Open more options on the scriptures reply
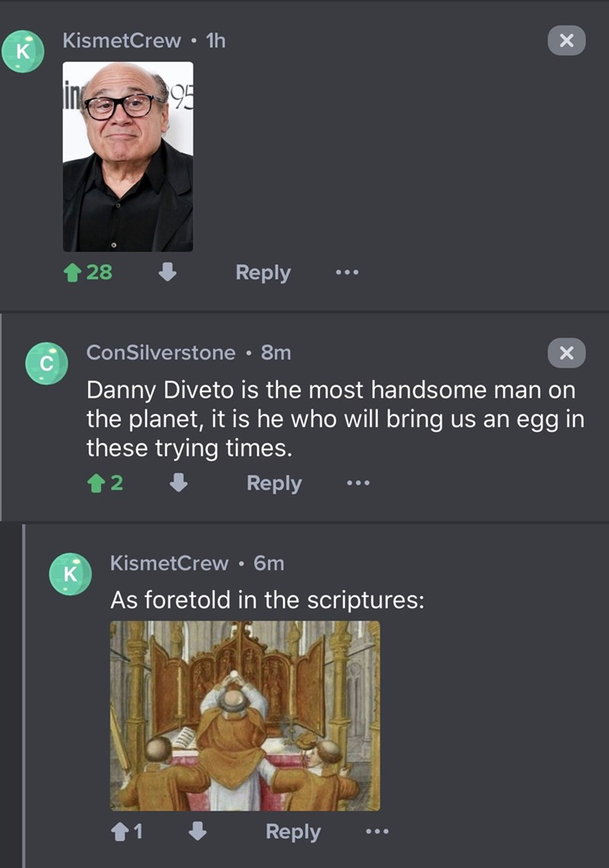This screenshot has height=868, width=609. click(376, 832)
